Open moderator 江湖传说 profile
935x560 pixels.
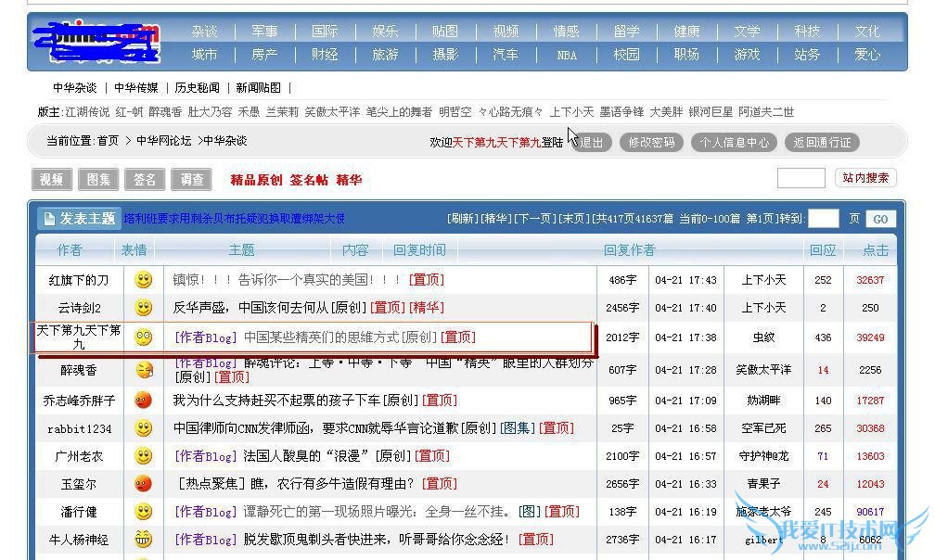point(87,112)
